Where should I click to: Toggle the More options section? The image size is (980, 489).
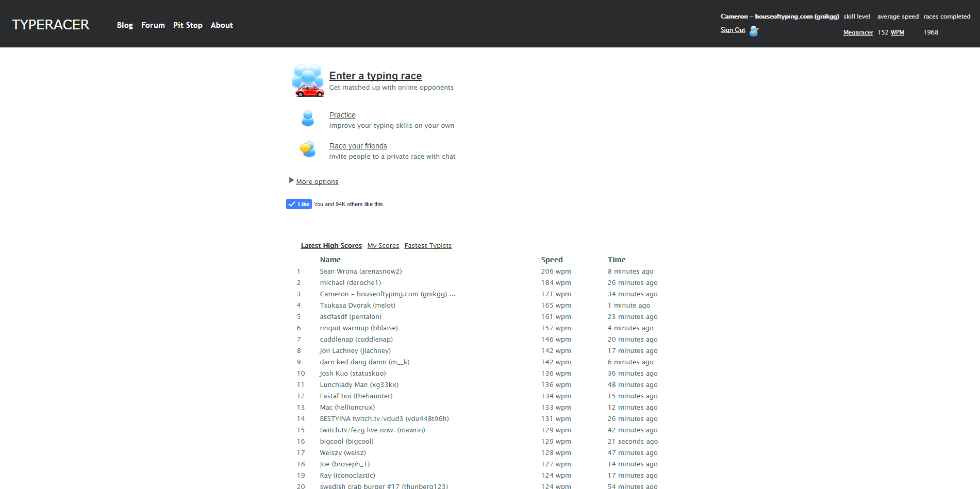point(317,181)
